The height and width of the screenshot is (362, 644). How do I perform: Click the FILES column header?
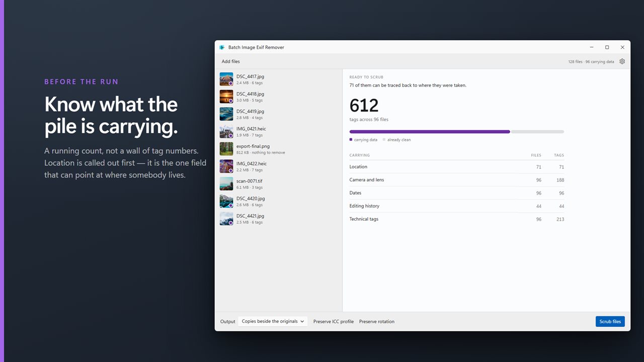pyautogui.click(x=536, y=155)
